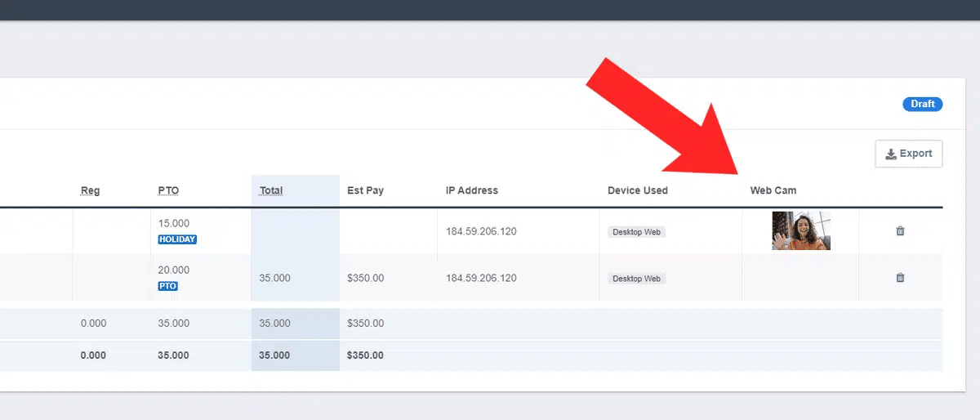Click the blue HOLIDAY tag
The image size is (980, 420).
pyautogui.click(x=177, y=239)
